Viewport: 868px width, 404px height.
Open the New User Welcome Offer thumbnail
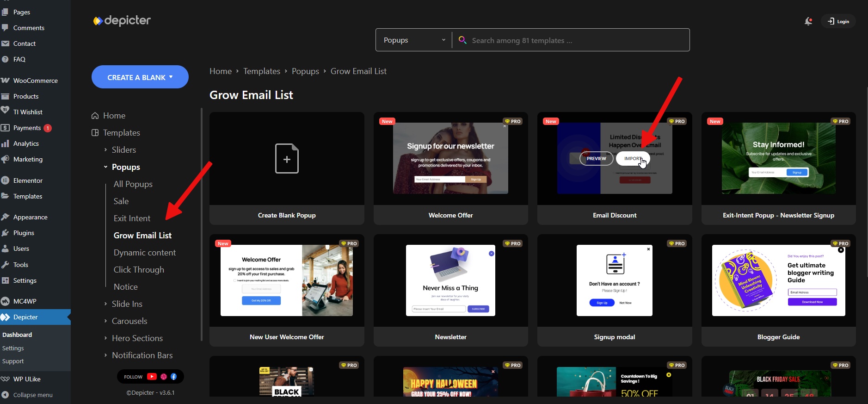(287, 280)
